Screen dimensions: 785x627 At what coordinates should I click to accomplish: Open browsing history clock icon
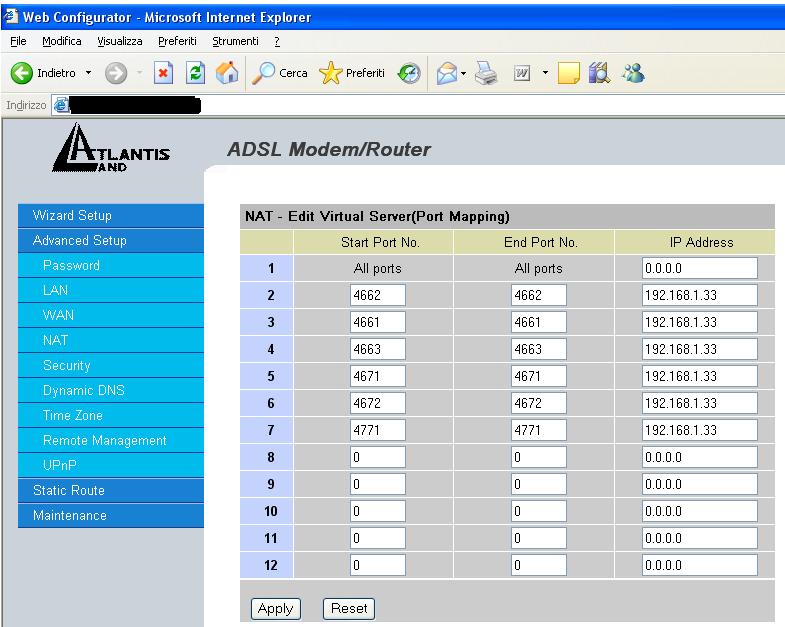pos(409,74)
